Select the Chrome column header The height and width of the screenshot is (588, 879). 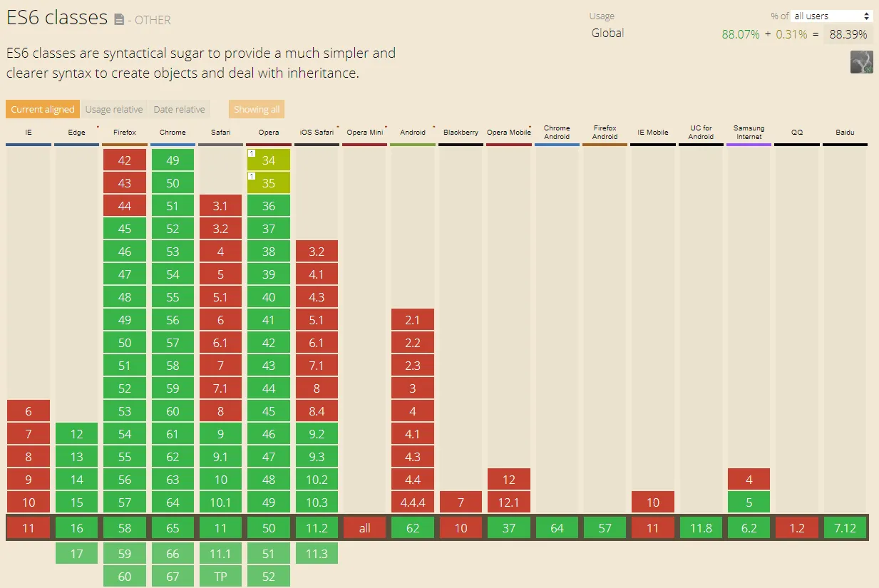pos(173,133)
